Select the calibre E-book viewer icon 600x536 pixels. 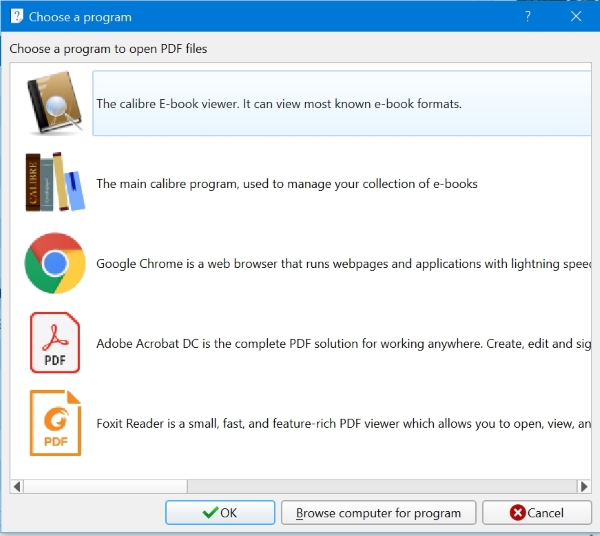click(54, 103)
